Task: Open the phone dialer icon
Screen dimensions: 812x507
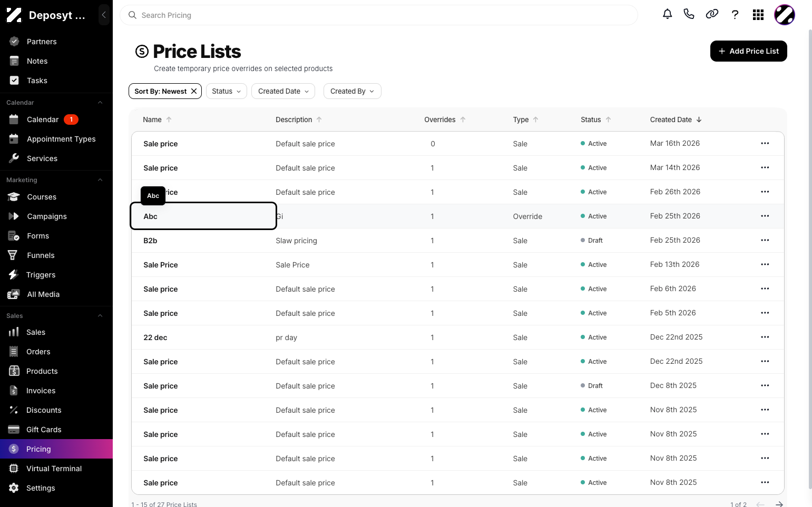Action: [689, 14]
